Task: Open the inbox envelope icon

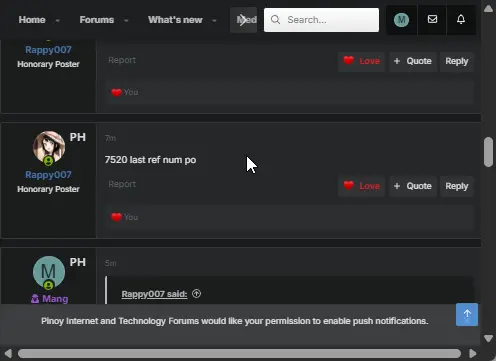Action: (x=432, y=19)
